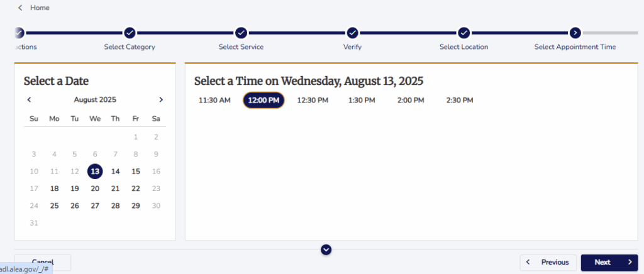
Task: Go back using the Home link
Action: [34, 8]
